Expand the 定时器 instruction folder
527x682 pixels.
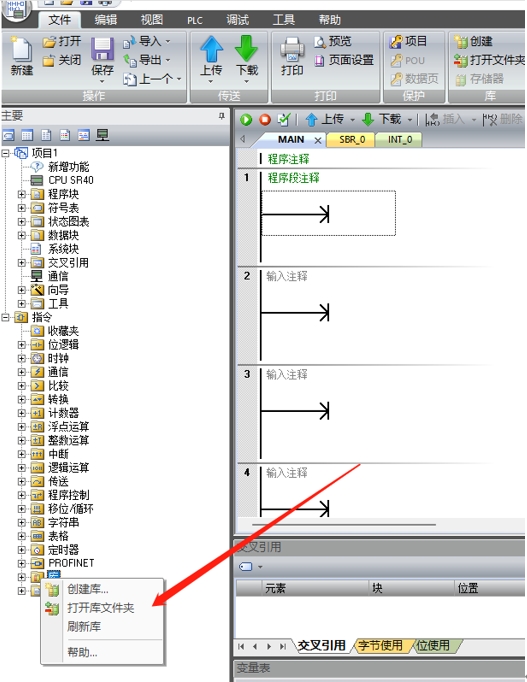click(21, 550)
